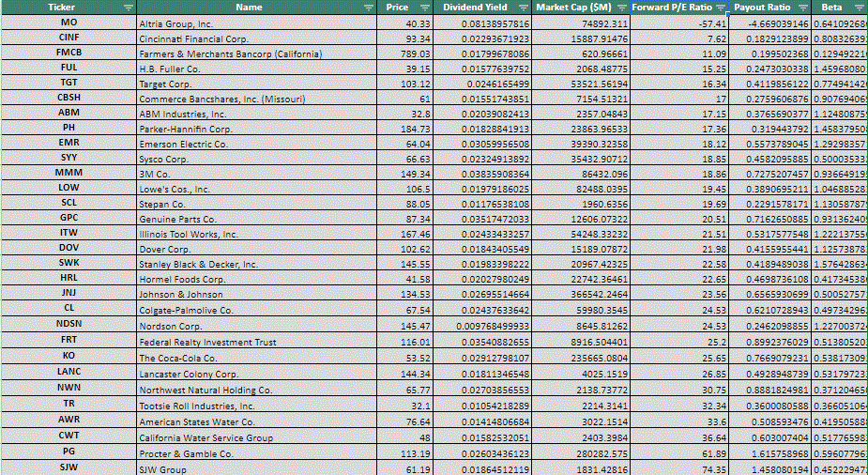Select the Beta header cell
Viewport: 868px width, 475px height.
pyautogui.click(x=840, y=8)
